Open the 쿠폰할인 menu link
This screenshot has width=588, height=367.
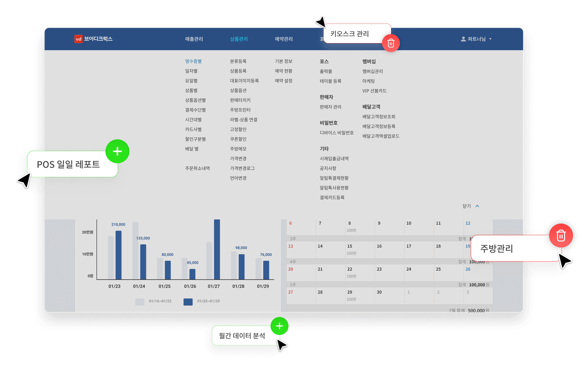pos(238,139)
